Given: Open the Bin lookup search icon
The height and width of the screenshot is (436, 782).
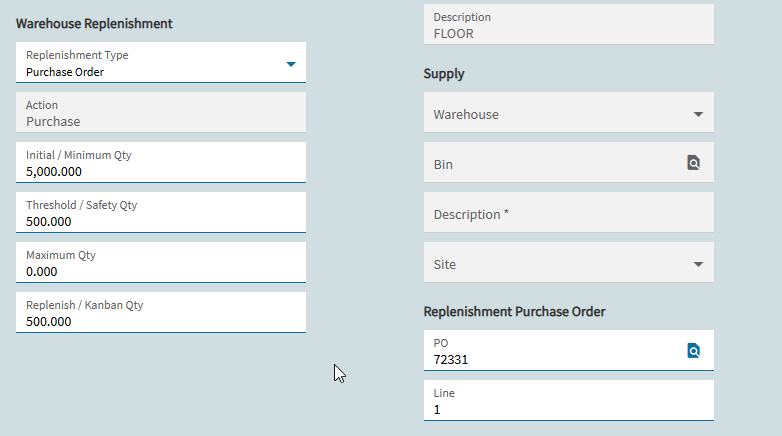Looking at the screenshot, I should point(693,163).
